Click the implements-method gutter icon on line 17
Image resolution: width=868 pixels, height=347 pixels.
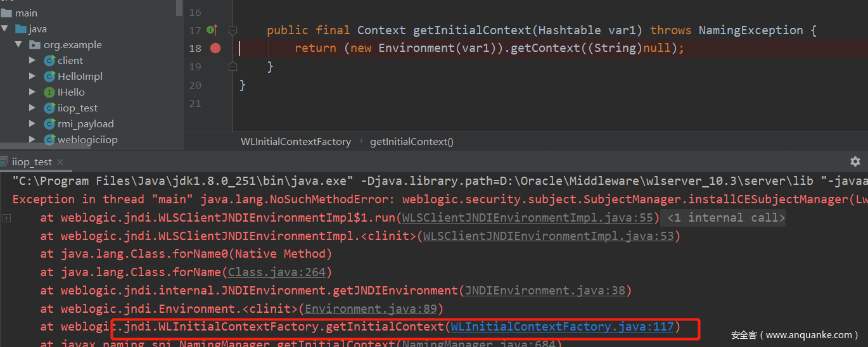(212, 30)
